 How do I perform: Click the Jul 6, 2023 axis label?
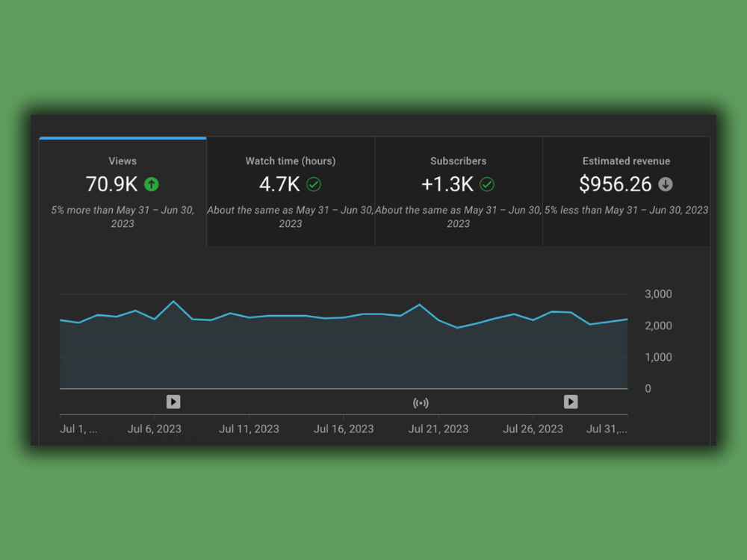click(x=155, y=429)
